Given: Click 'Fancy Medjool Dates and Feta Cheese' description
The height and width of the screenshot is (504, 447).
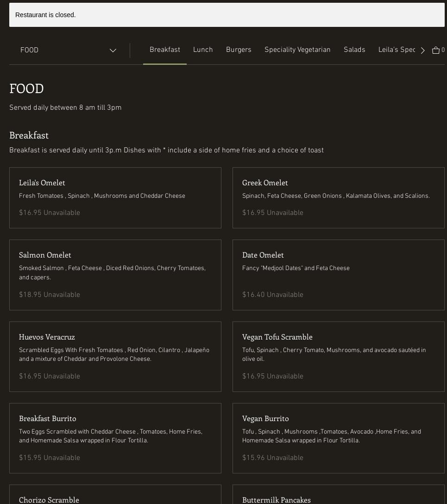Looking at the screenshot, I should (296, 268).
